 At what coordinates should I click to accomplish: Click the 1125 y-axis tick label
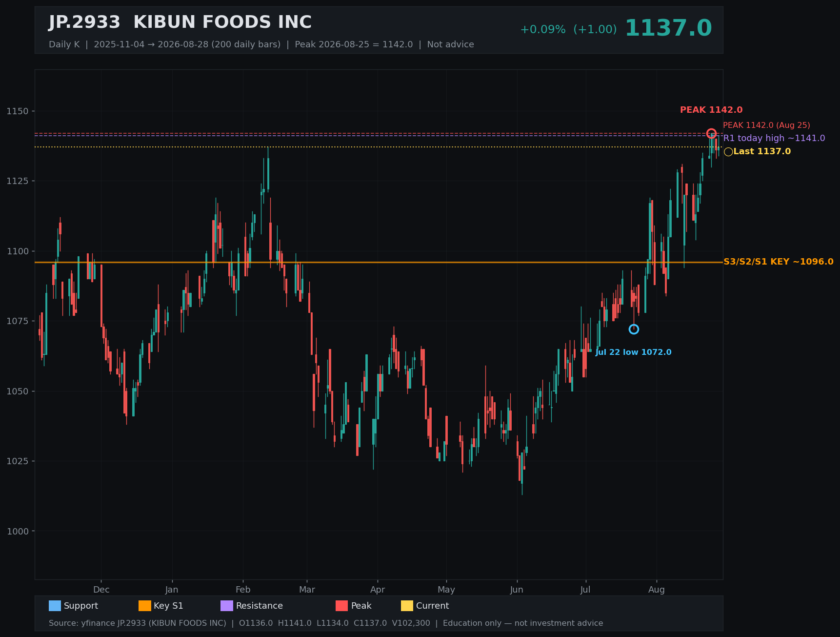(18, 181)
